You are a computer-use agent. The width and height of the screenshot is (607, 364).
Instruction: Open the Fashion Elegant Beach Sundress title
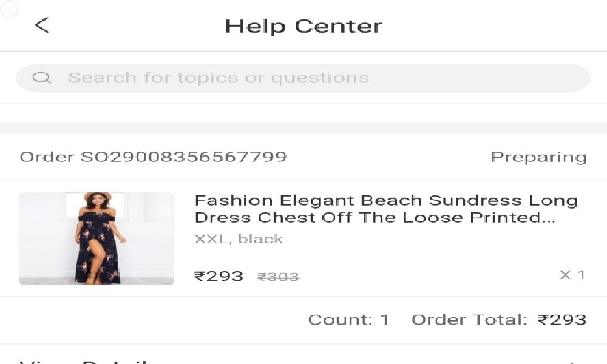click(385, 209)
